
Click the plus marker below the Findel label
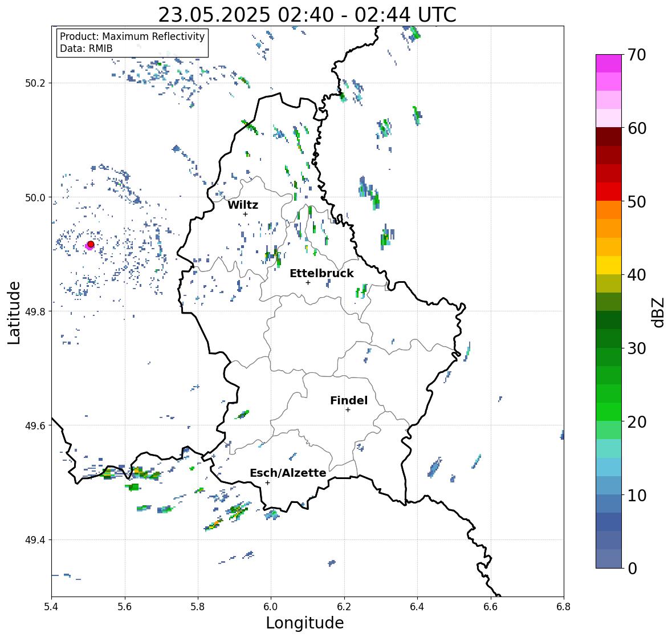coord(348,410)
